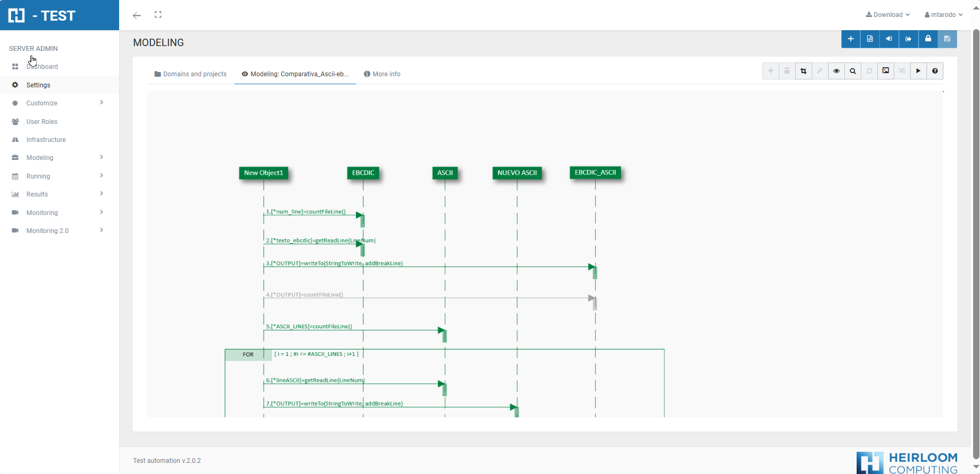The width and height of the screenshot is (980, 474).
Task: Go to User Roles in sidebar
Action: (x=42, y=122)
